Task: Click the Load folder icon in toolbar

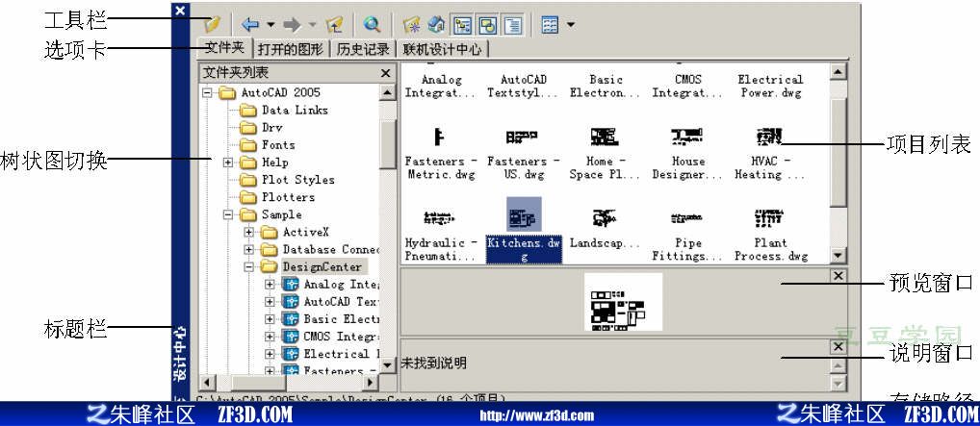Action: 213,25
